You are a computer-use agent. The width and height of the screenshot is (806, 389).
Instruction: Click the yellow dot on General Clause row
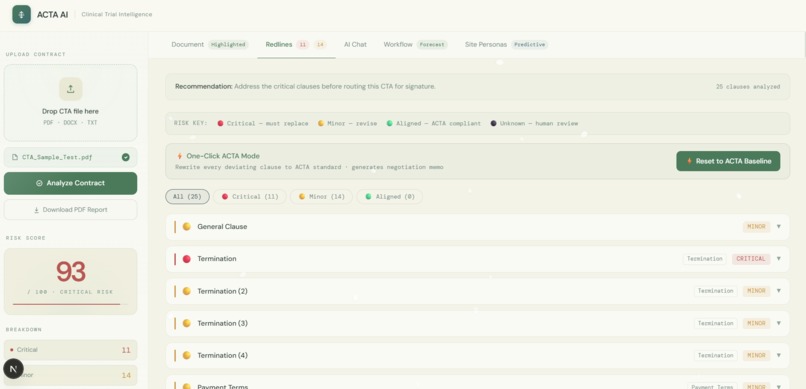[187, 227]
